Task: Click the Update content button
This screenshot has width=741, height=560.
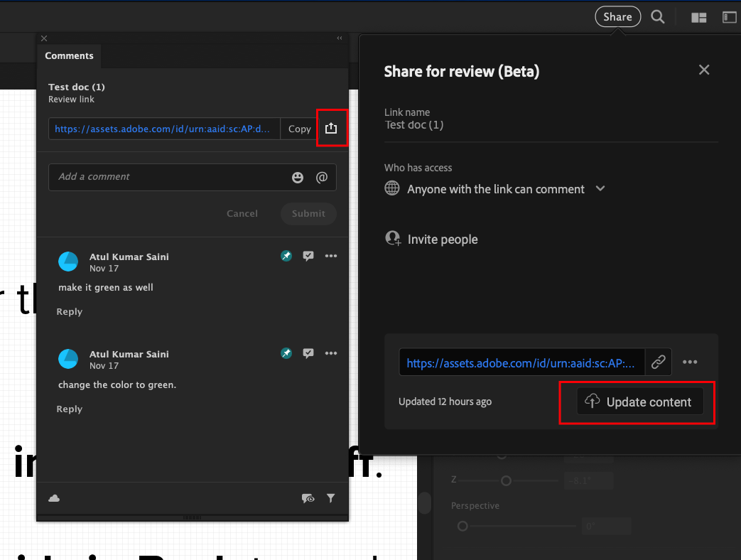Action: [x=637, y=402]
